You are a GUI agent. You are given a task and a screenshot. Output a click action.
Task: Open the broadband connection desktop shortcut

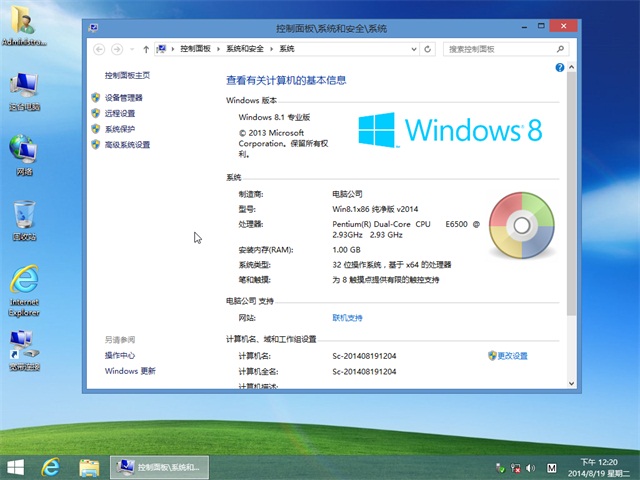[24, 351]
